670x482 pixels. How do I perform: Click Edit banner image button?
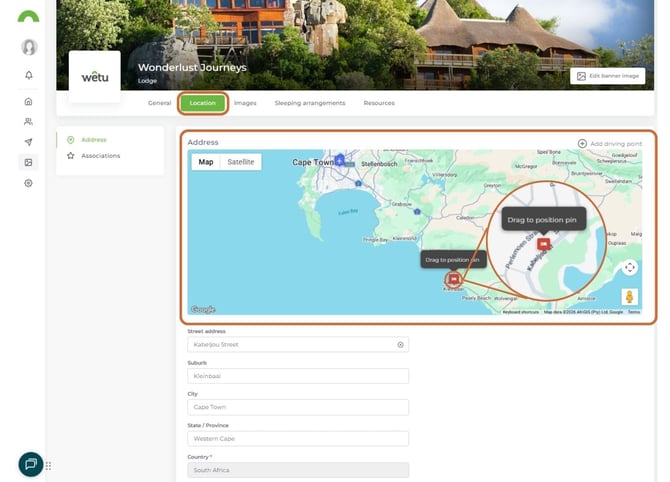607,76
